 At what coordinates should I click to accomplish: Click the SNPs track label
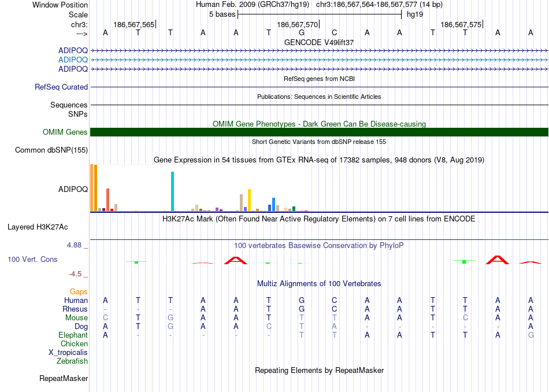coord(78,114)
